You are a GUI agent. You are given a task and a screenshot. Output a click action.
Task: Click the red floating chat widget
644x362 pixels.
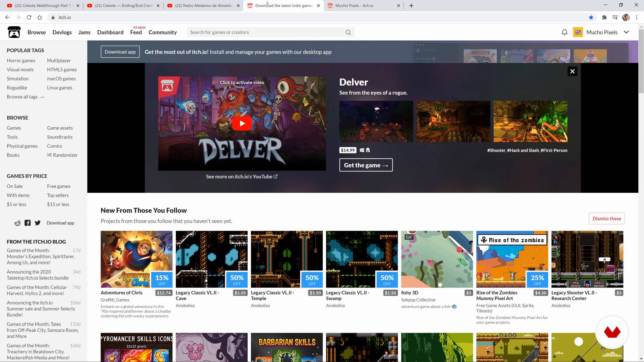612,332
